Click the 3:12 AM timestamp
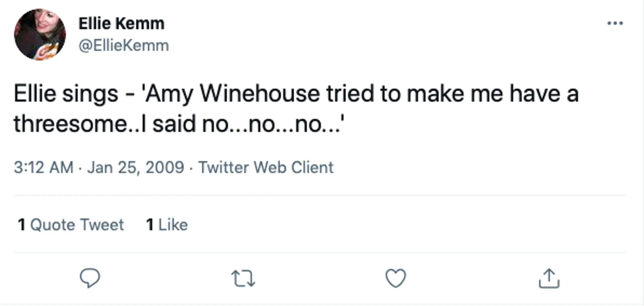Screen dimensions: 644x306 [x=44, y=167]
